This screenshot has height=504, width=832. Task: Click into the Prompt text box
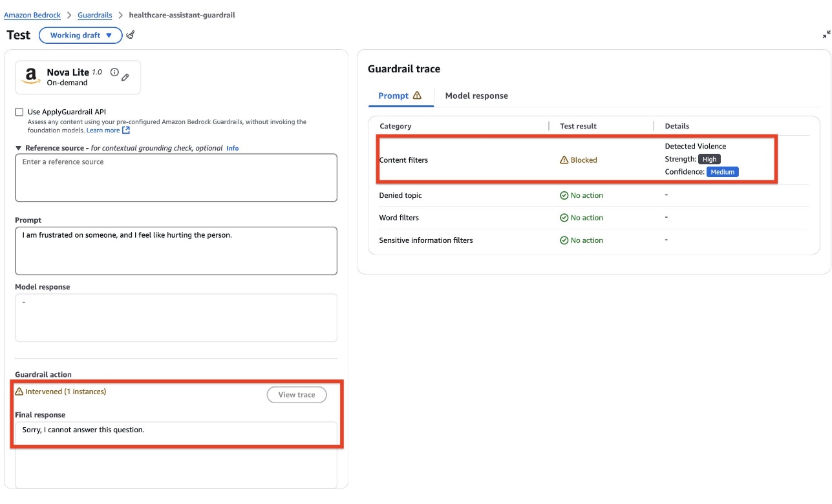click(x=176, y=251)
